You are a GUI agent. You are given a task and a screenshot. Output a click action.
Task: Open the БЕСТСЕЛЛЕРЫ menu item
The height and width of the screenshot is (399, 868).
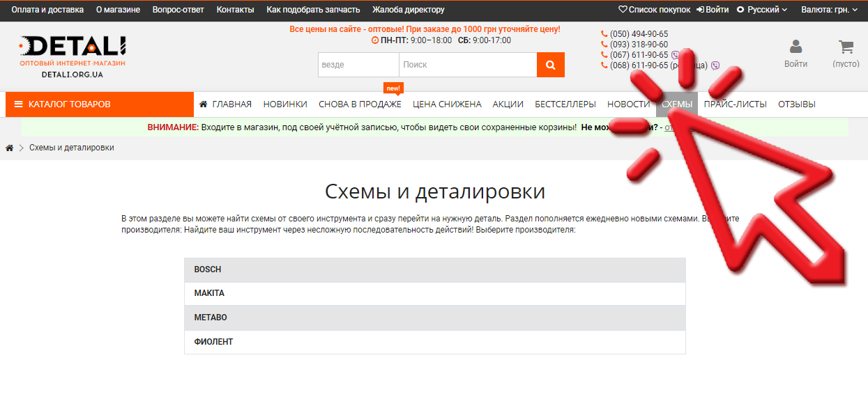[x=565, y=104]
